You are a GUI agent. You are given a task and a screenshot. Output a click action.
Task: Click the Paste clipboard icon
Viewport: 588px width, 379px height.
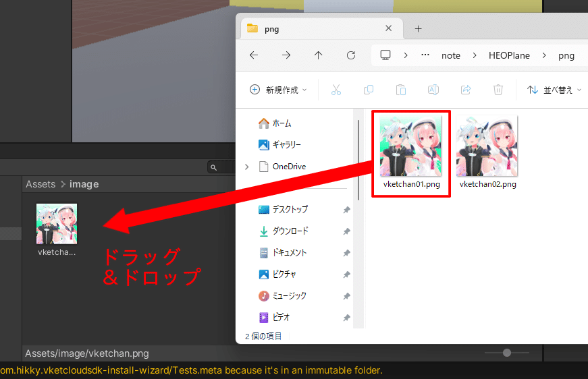(x=401, y=90)
